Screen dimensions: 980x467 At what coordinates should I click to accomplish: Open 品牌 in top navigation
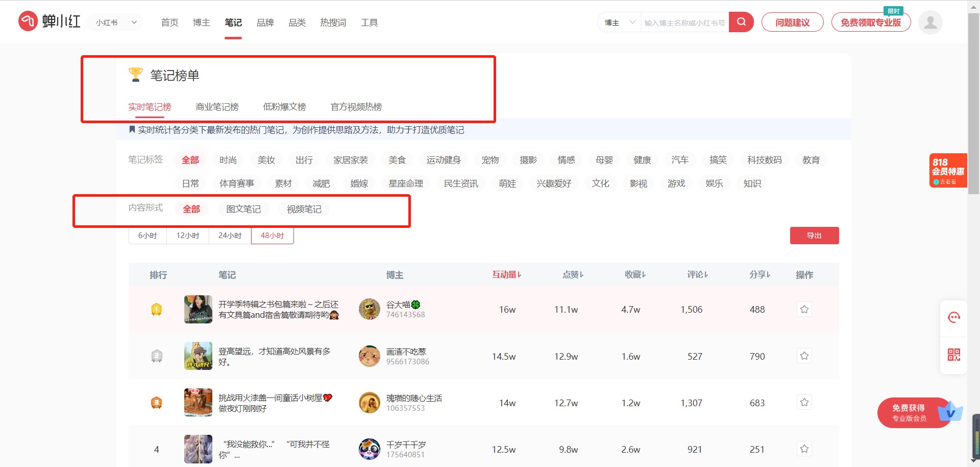coord(265,22)
